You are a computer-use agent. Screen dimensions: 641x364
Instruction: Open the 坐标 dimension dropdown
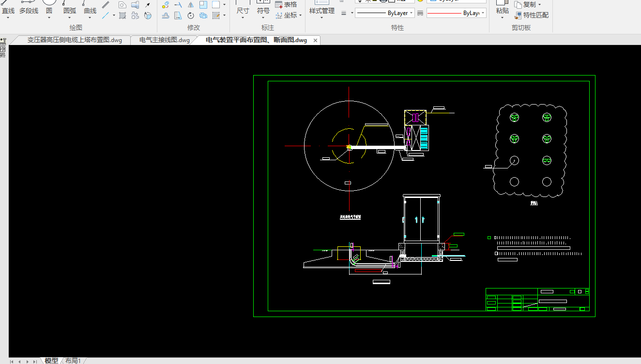pos(300,15)
